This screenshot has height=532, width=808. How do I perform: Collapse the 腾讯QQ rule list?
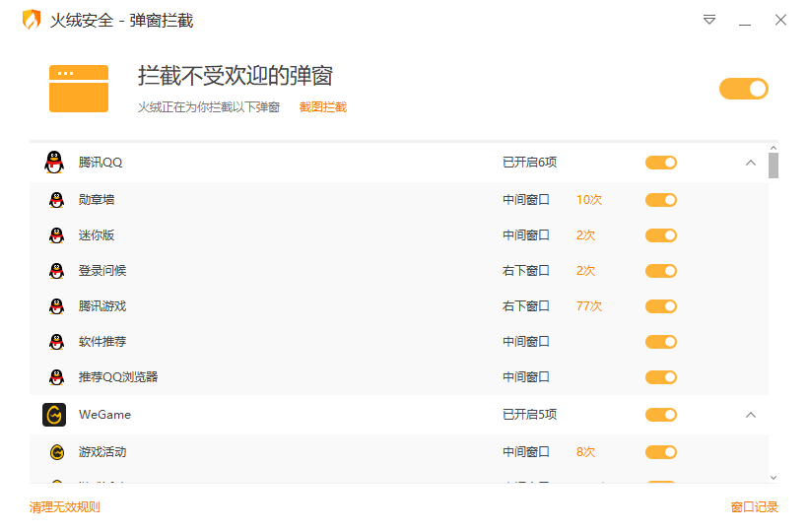(x=751, y=163)
